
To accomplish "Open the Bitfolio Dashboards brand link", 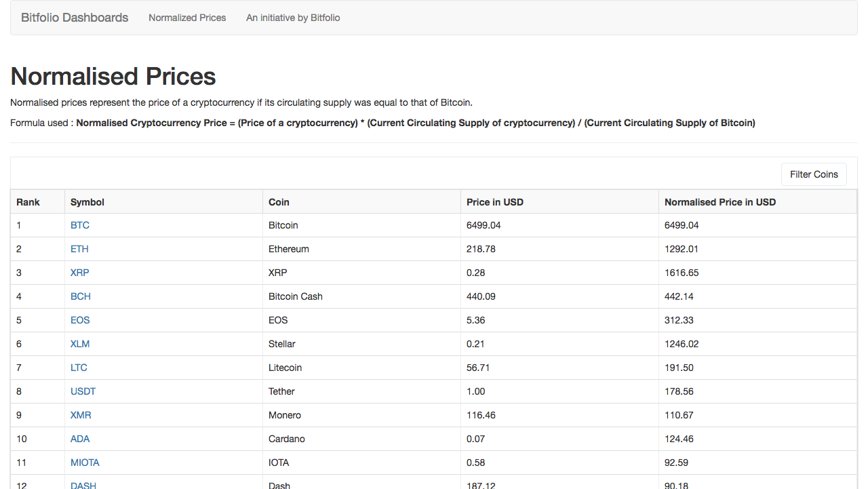I will [x=75, y=18].
